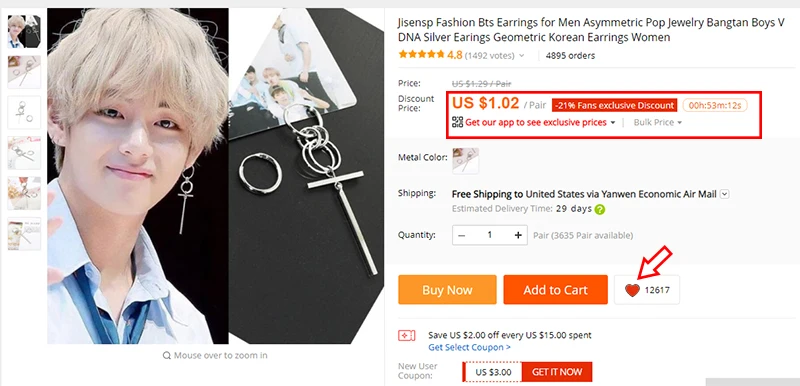Select the metal color swatch option
Screen dimensions: 800x386
465,161
